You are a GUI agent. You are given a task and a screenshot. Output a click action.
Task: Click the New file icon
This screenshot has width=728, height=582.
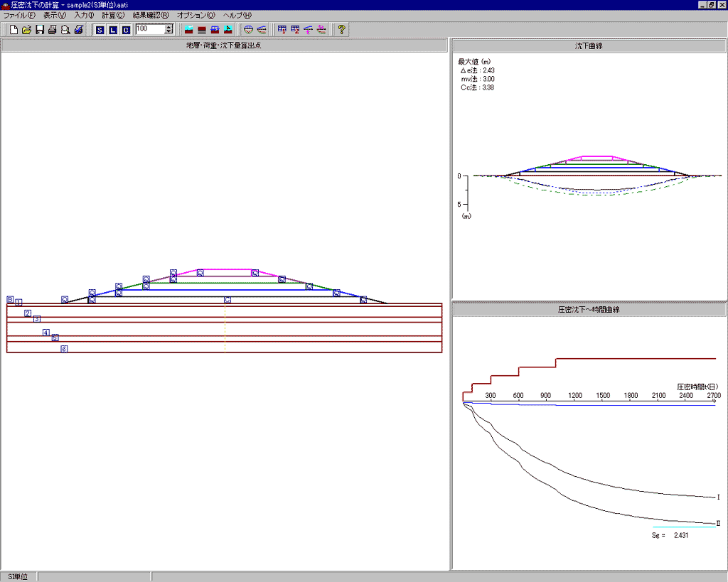pos(14,30)
